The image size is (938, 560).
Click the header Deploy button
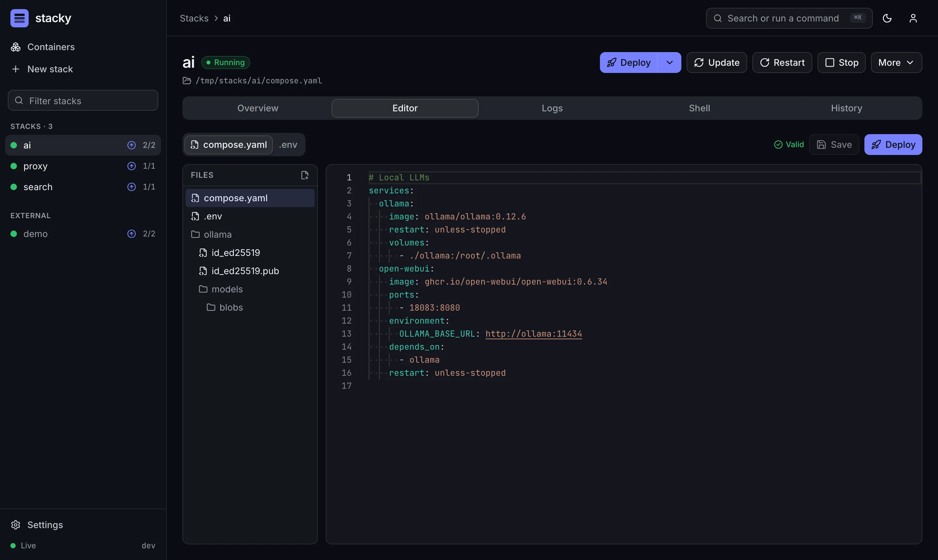[x=629, y=62]
